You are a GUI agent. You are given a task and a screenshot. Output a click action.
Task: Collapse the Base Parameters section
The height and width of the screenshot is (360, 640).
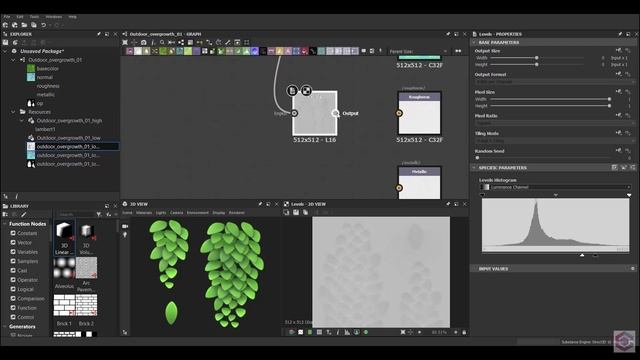(x=474, y=42)
